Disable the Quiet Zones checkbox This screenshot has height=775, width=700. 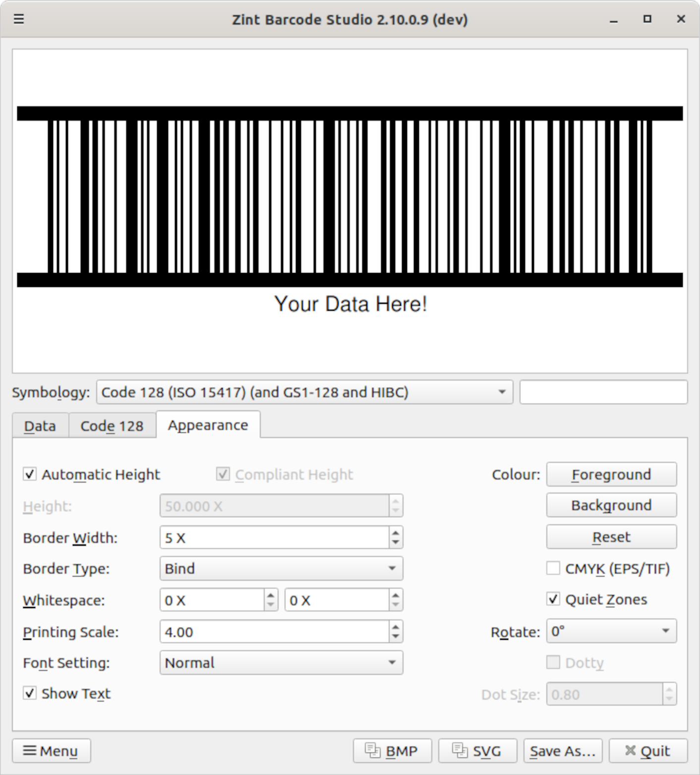click(x=553, y=599)
